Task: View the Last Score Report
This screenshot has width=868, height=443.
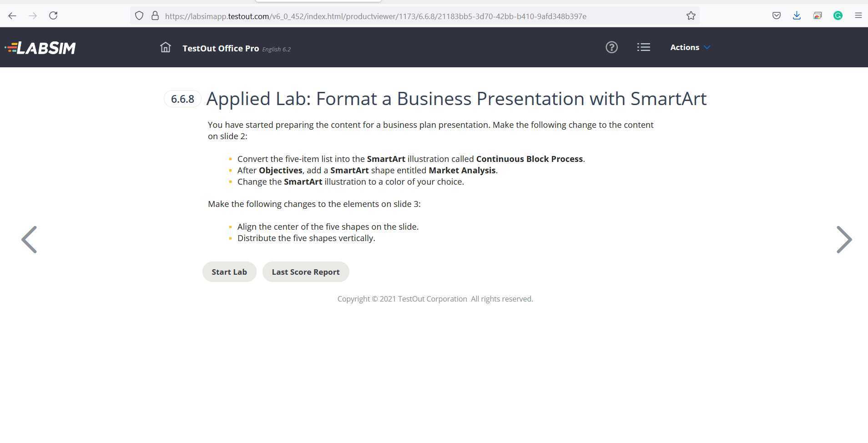Action: click(305, 272)
